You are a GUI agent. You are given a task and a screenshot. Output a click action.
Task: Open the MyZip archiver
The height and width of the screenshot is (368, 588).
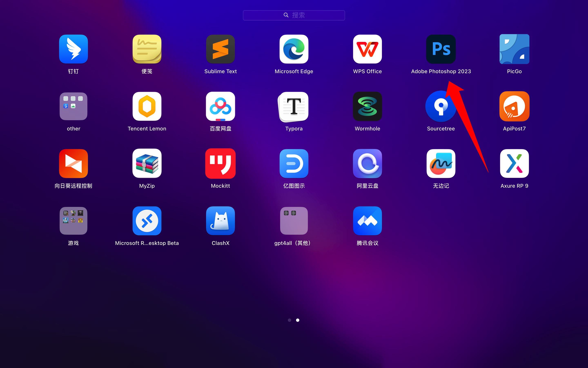click(x=147, y=164)
